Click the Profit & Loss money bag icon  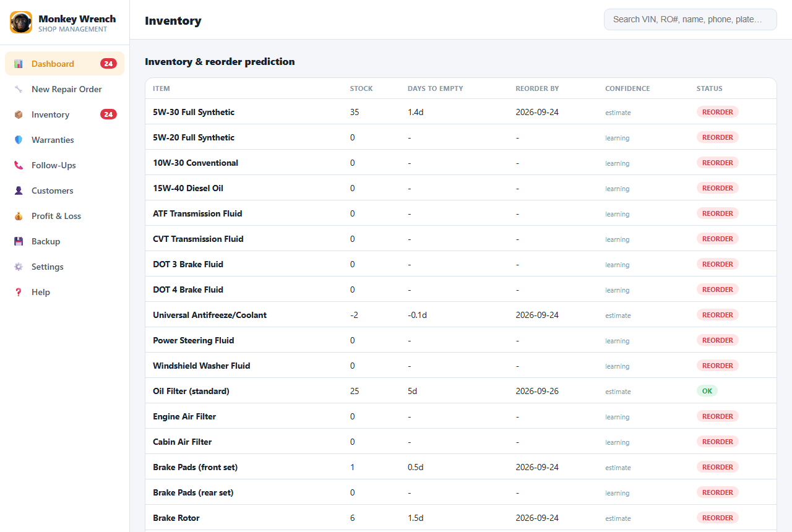(x=19, y=216)
